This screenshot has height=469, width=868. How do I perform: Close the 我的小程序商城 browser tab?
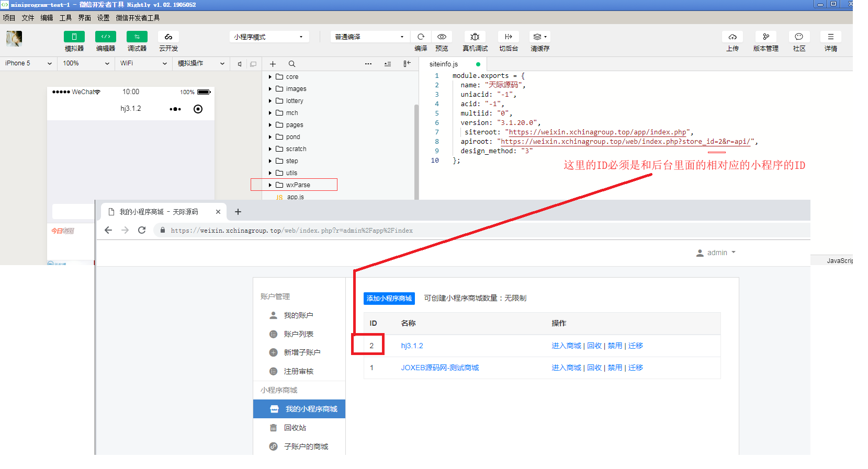pyautogui.click(x=218, y=212)
